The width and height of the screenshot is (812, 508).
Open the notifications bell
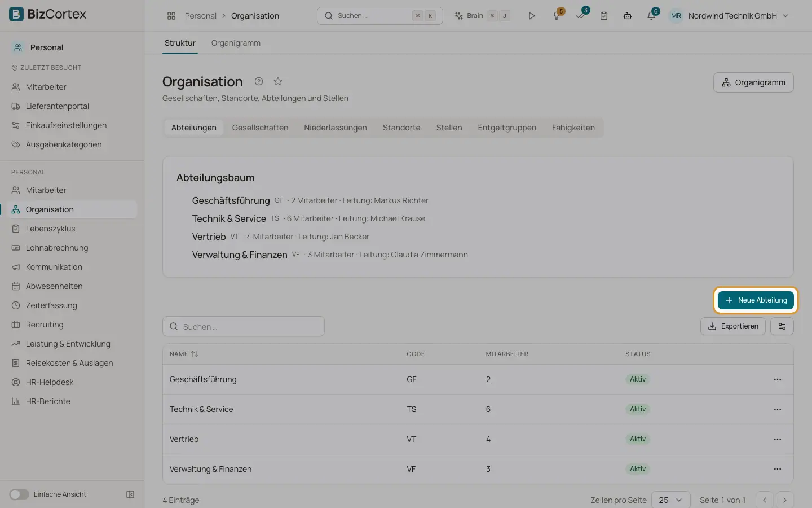651,16
